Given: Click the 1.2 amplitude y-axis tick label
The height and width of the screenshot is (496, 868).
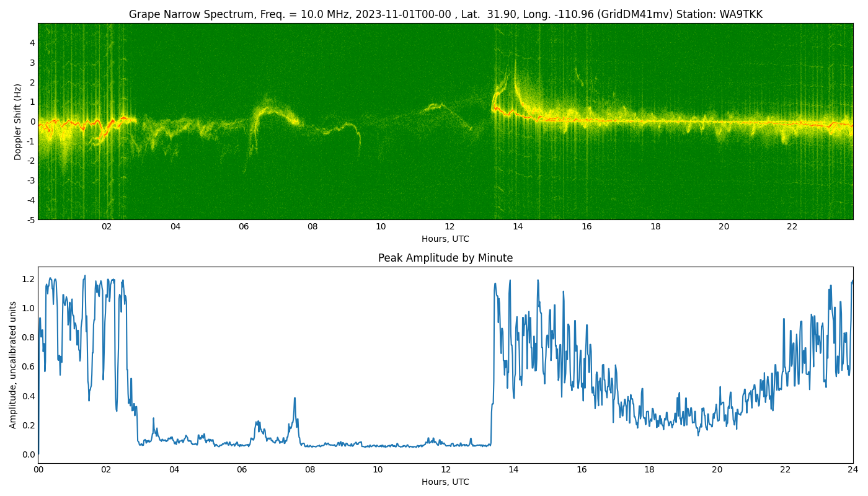Looking at the screenshot, I should pyautogui.click(x=29, y=279).
